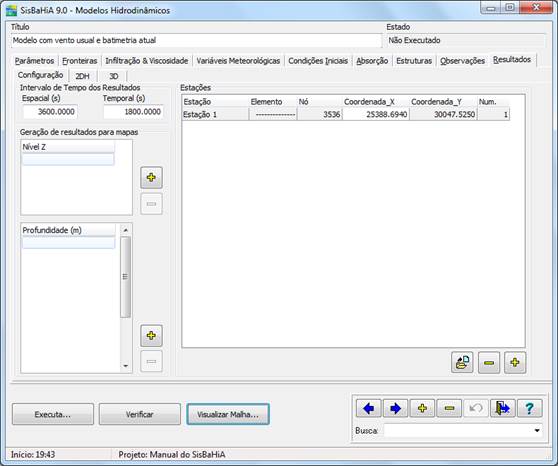
Task: Click the Coordenada_Y column header
Action: (443, 102)
